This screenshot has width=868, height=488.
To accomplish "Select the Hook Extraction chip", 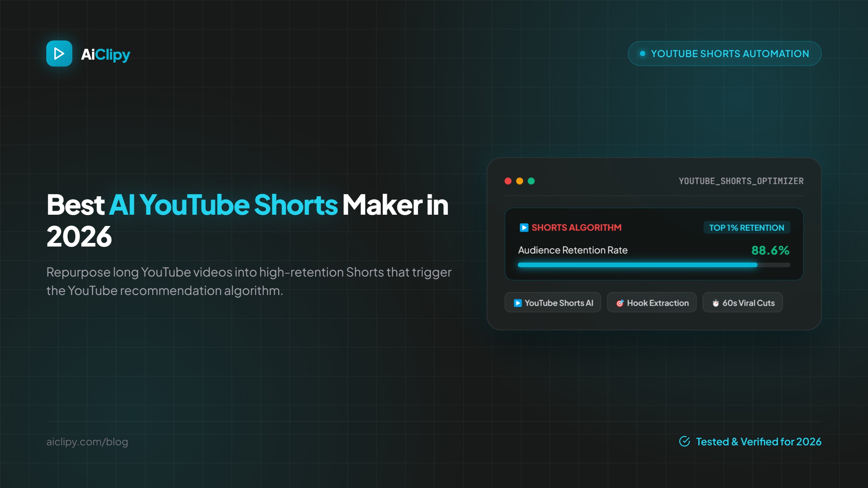I will click(652, 303).
